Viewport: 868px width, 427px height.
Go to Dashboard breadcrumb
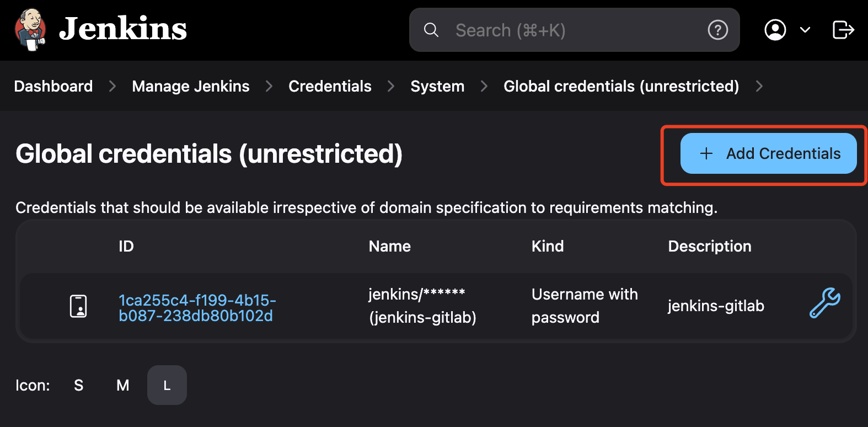click(x=53, y=86)
